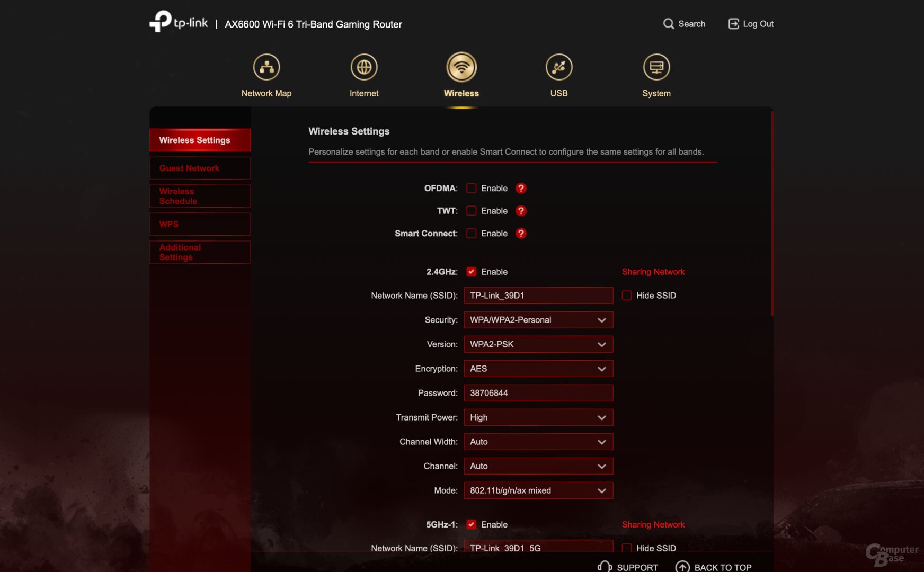The image size is (924, 572).
Task: Click Sharing Network for 5GHz-1
Action: point(653,524)
